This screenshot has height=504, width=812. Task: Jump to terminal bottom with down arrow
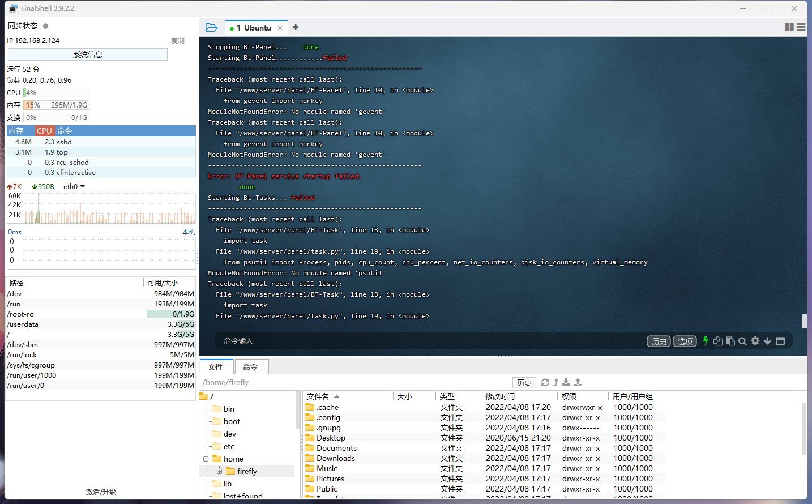click(x=767, y=341)
